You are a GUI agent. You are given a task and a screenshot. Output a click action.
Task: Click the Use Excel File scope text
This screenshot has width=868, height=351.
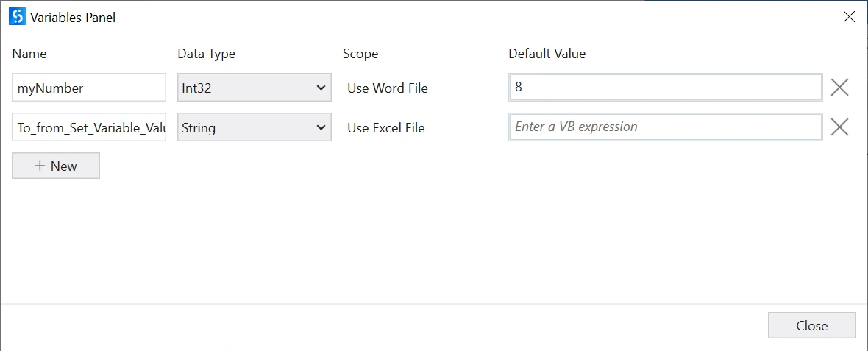pyautogui.click(x=386, y=128)
